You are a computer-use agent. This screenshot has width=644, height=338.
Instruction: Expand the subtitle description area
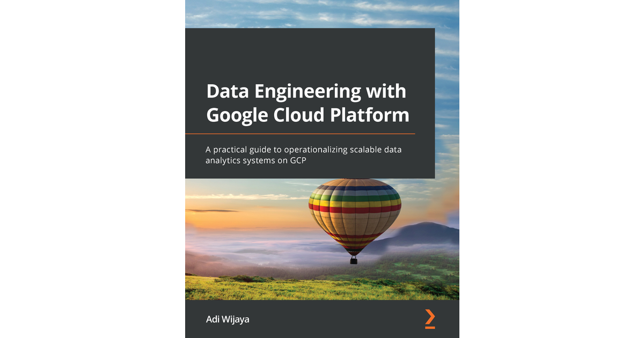(304, 155)
